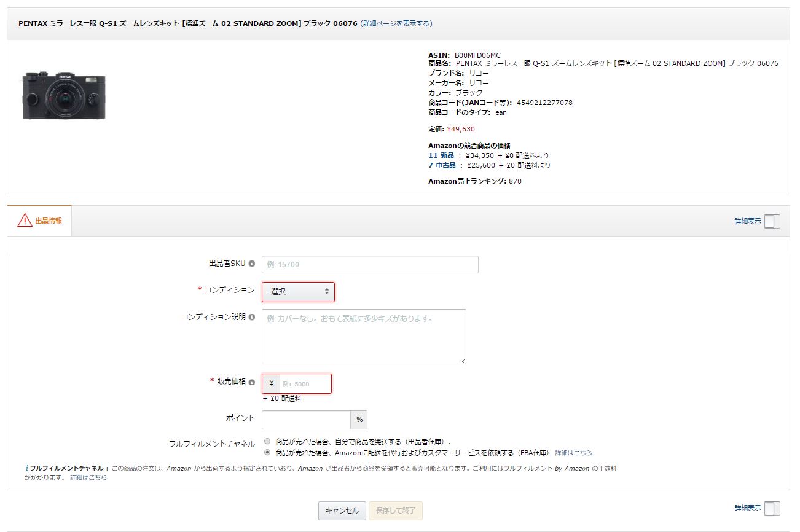The height and width of the screenshot is (532, 800).
Task: Select 自分で商品を発送する (出品者在庫) radio option
Action: 267,441
